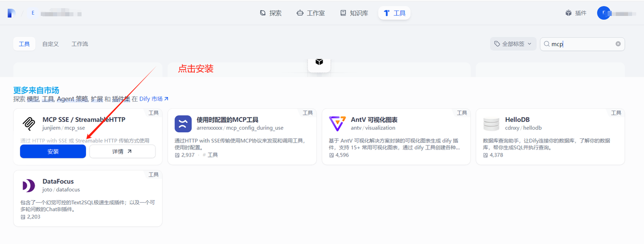Click the 2,203 download count

click(x=30, y=217)
